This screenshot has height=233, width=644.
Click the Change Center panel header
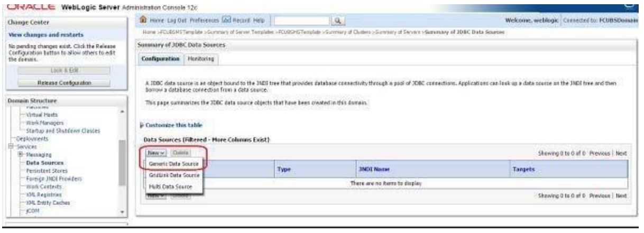[65, 22]
